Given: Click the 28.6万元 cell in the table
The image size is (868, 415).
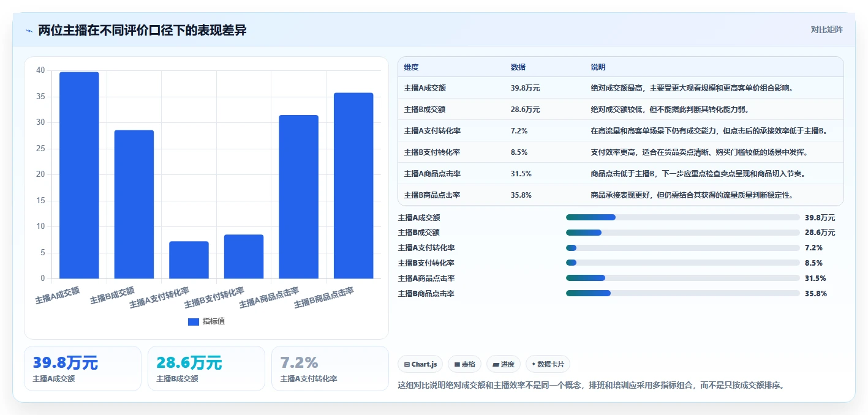Looking at the screenshot, I should (x=525, y=110).
